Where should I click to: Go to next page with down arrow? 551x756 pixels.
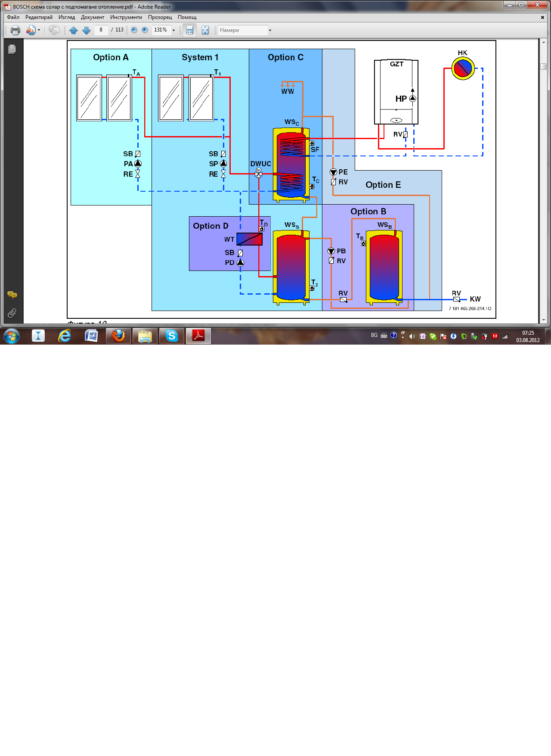coord(86,30)
